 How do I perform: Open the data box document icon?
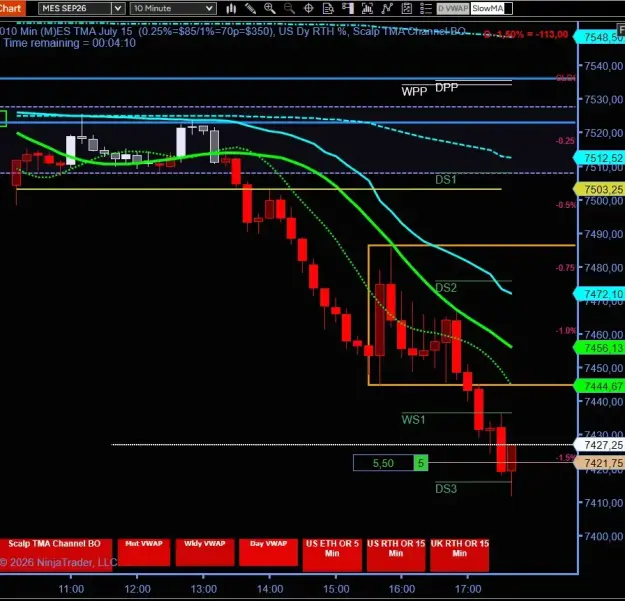click(328, 8)
